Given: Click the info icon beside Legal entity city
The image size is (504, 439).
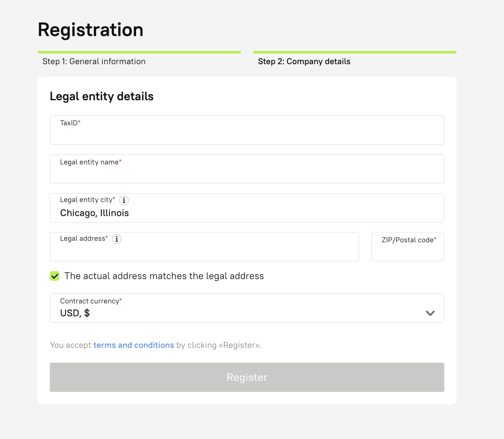Looking at the screenshot, I should (x=124, y=201).
